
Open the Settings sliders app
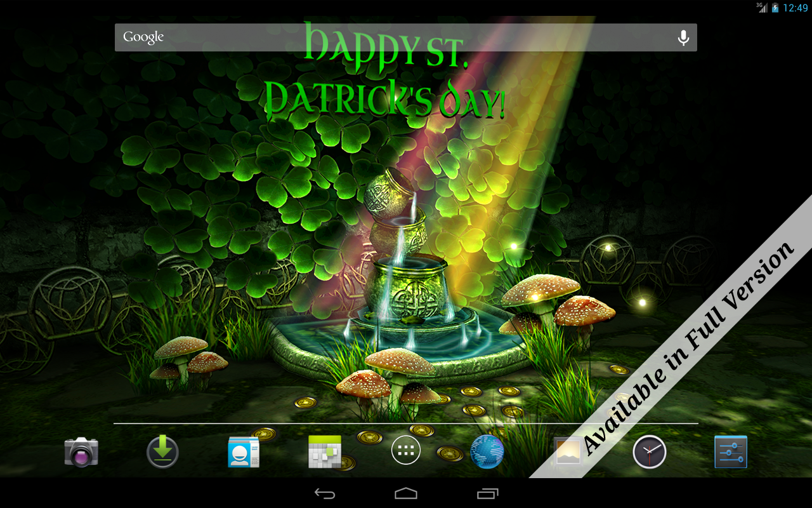(731, 452)
